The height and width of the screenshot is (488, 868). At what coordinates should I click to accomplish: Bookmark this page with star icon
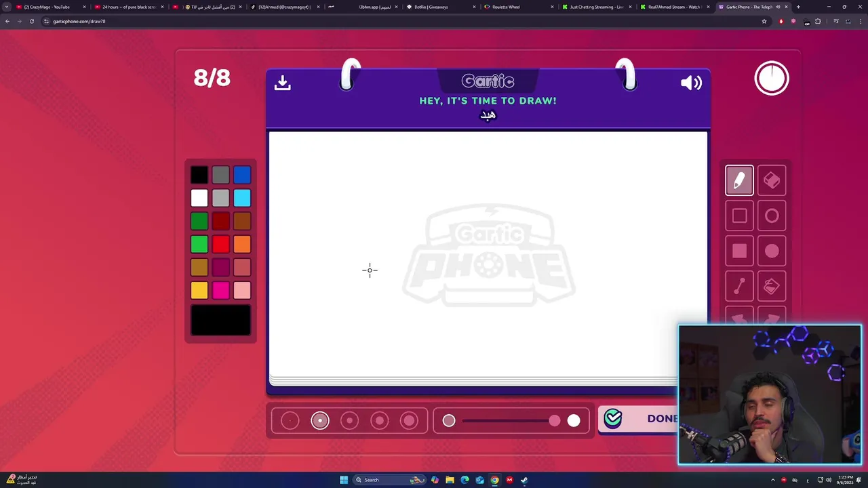[764, 21]
